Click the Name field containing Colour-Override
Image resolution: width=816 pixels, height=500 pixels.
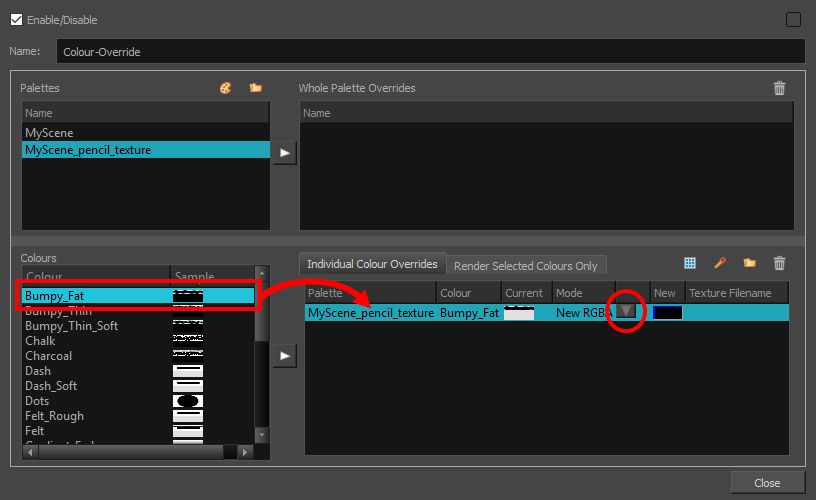pyautogui.click(x=430, y=51)
